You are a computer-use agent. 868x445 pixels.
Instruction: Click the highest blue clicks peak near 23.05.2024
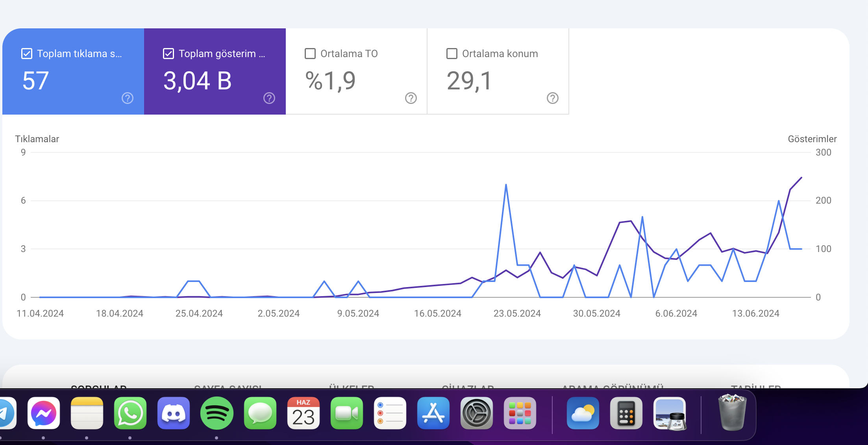(x=506, y=185)
